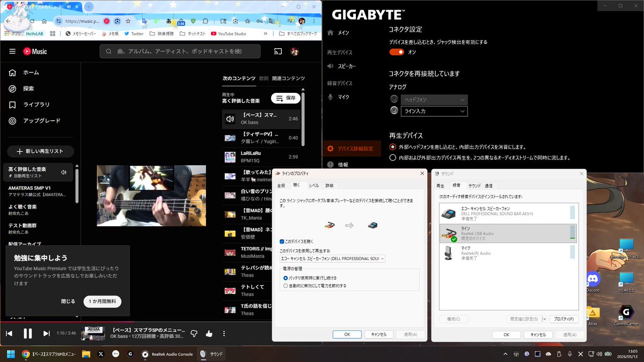Skip to the next track
The image size is (644, 362).
47,334
